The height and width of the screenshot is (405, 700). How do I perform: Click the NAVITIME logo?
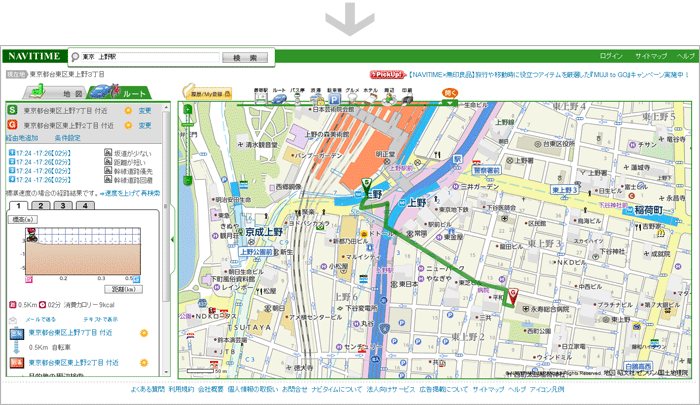pos(34,56)
